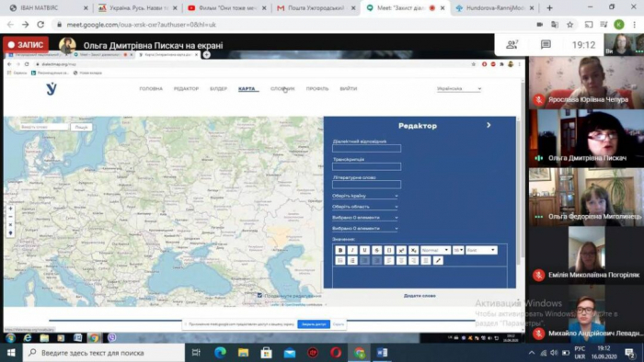This screenshot has width=644, height=362.
Task: Switch to the Hundorova-RannijMod browser tab
Action: click(495, 7)
